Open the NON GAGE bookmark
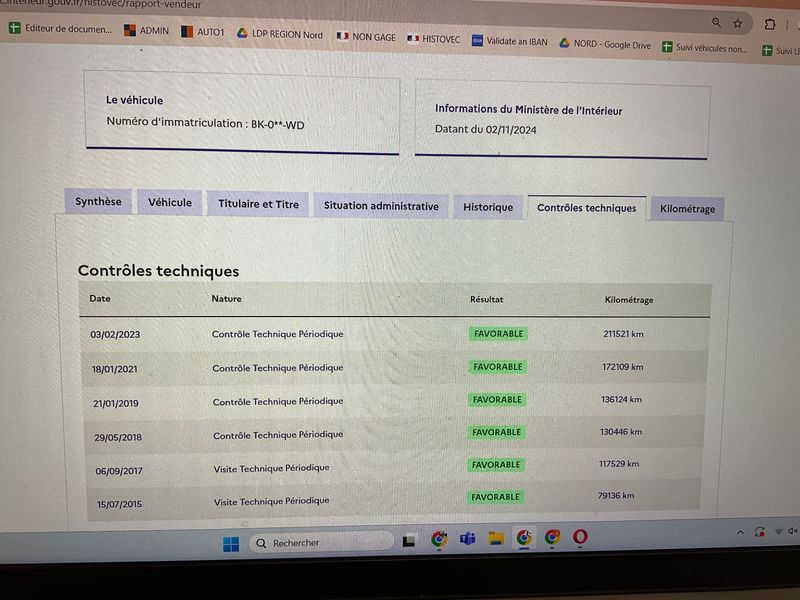This screenshot has height=600, width=800. (x=366, y=37)
